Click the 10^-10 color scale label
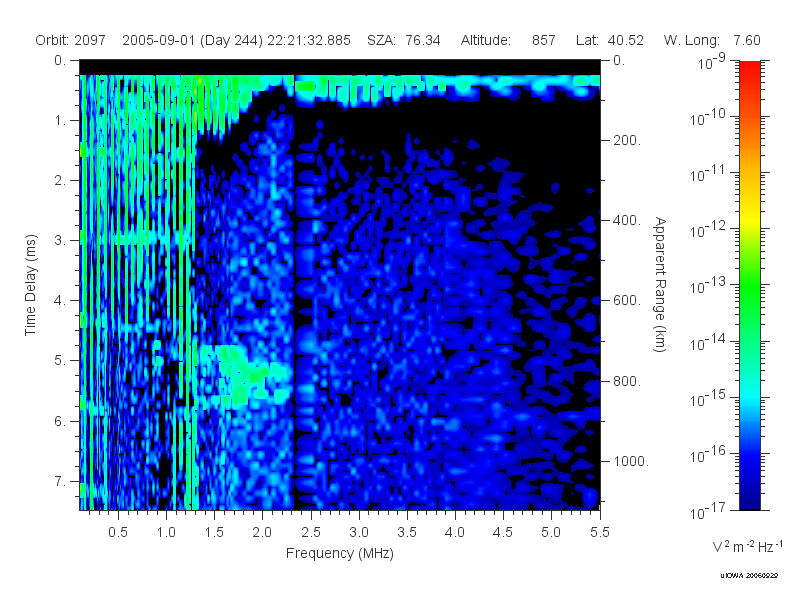Viewport: 800px width, 600px height. [x=708, y=118]
